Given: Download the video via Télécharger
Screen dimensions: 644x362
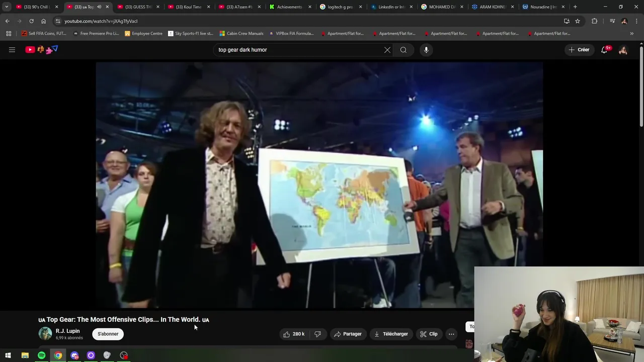Looking at the screenshot, I should pos(391,334).
